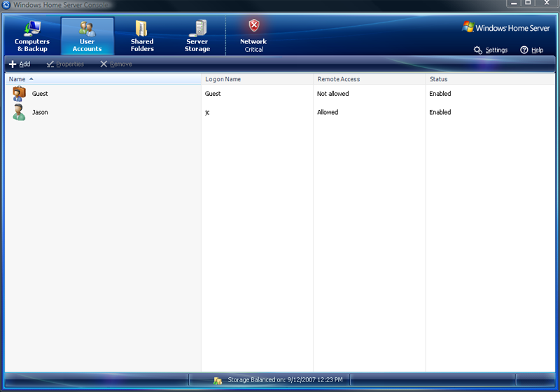Open Settings

click(491, 50)
